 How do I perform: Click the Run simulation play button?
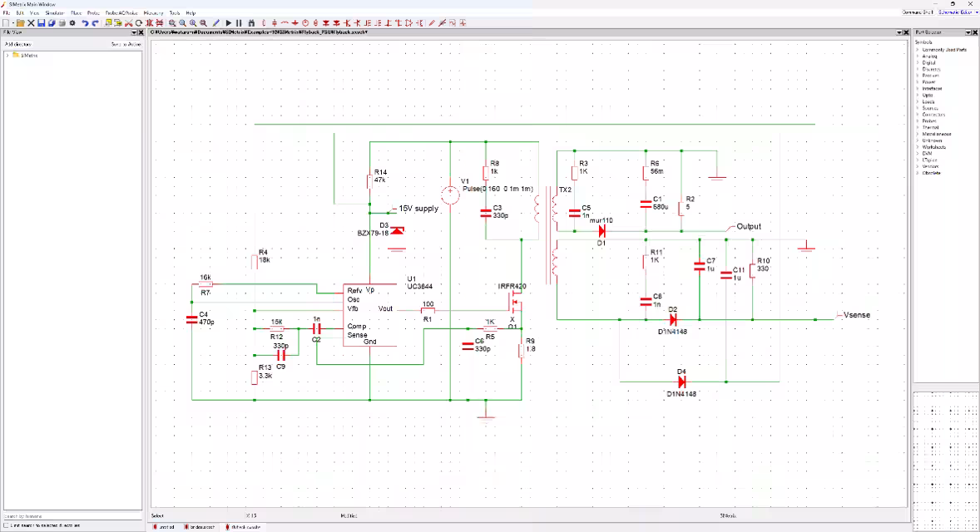pos(229,23)
